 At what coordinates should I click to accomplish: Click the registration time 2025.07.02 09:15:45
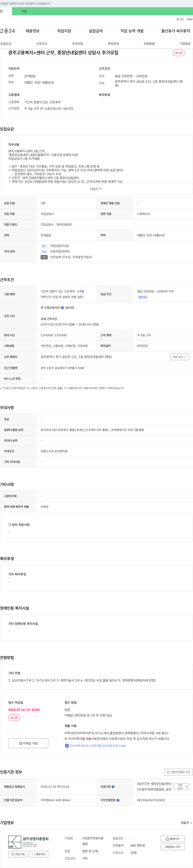coord(55,787)
